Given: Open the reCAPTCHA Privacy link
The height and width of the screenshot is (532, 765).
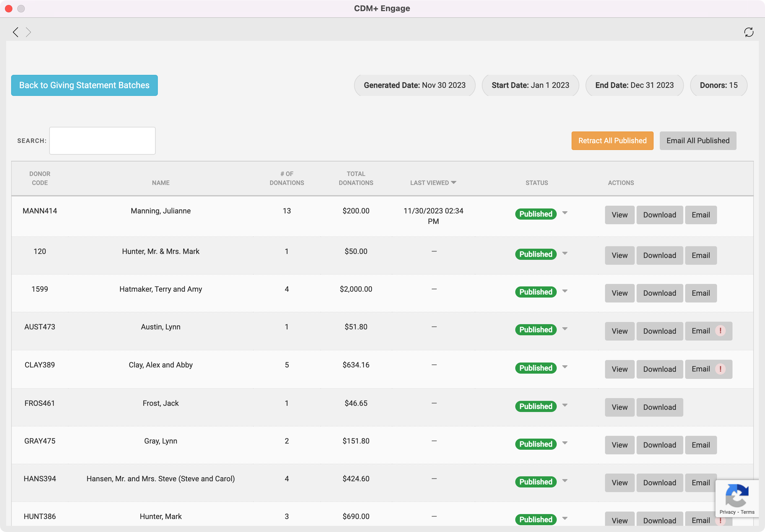Looking at the screenshot, I should (x=727, y=512).
